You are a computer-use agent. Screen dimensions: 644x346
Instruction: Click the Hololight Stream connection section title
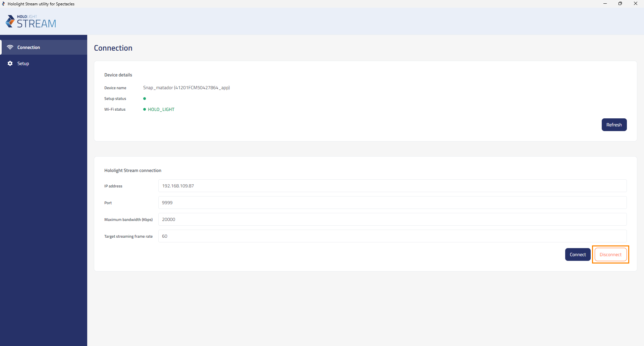tap(133, 170)
